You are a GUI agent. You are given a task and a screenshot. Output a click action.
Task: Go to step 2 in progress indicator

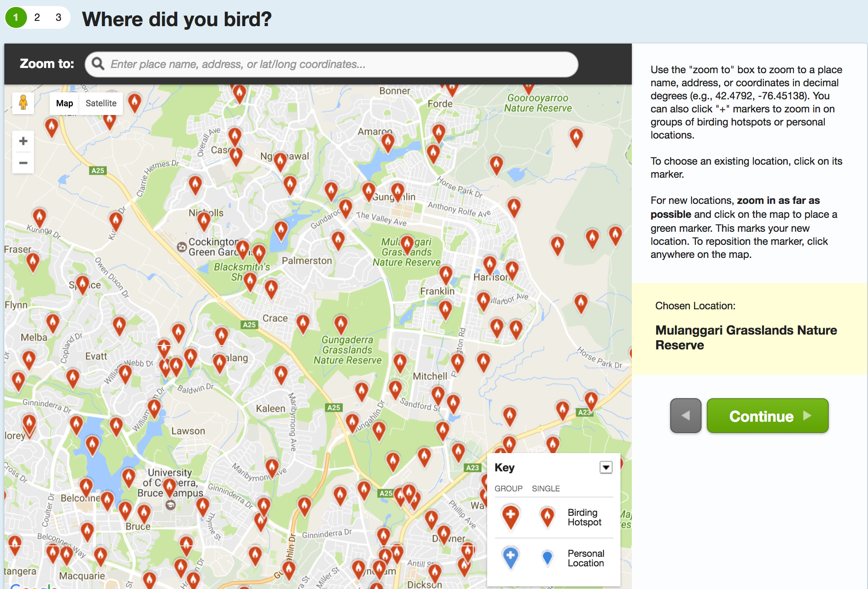click(37, 17)
